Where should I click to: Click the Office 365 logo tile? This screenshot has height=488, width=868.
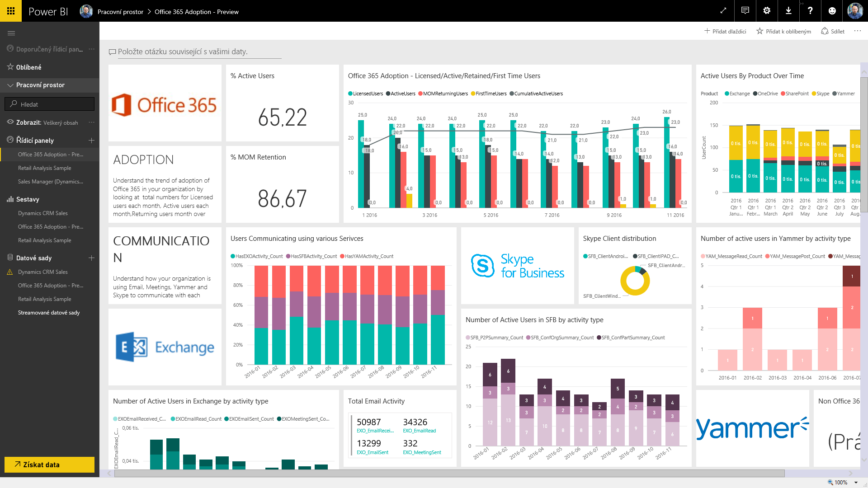tap(165, 103)
